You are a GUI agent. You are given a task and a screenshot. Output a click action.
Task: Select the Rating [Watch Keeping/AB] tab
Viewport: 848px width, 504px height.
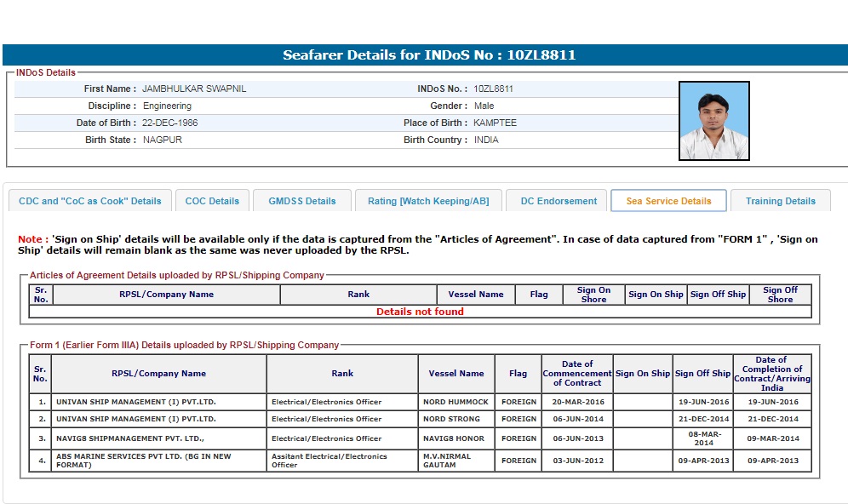428,201
